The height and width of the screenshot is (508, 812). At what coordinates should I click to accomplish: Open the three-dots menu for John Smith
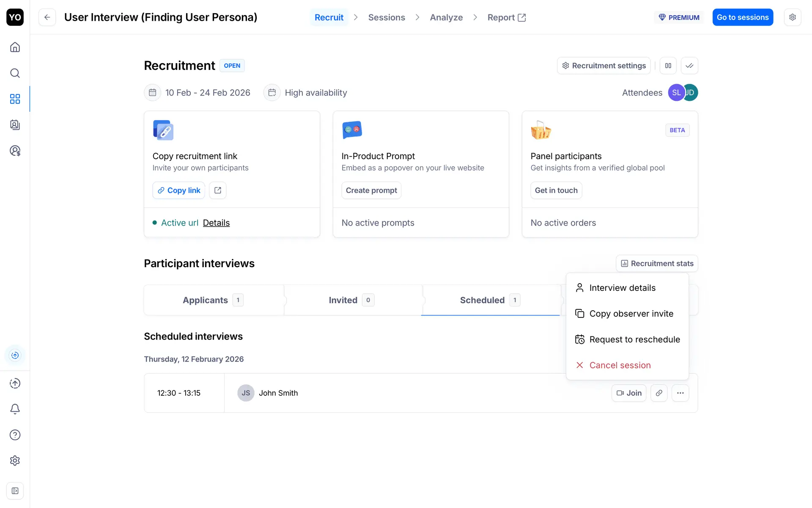click(680, 393)
